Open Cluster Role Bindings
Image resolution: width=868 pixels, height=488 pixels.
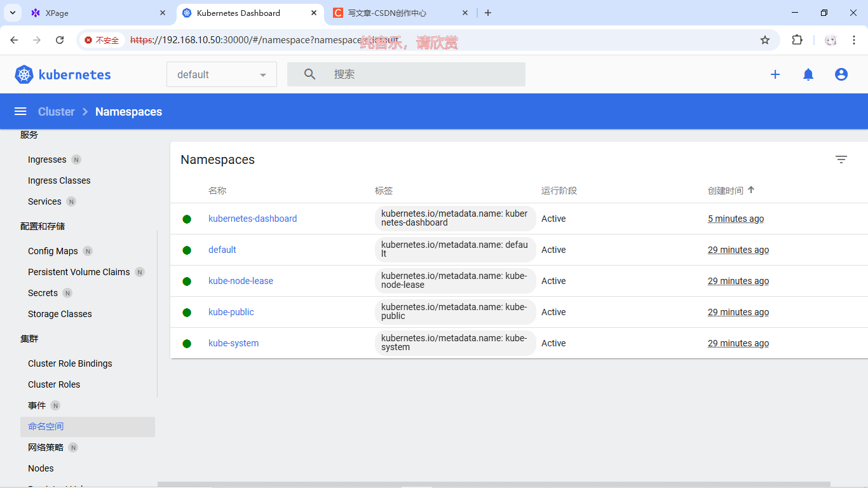point(70,363)
